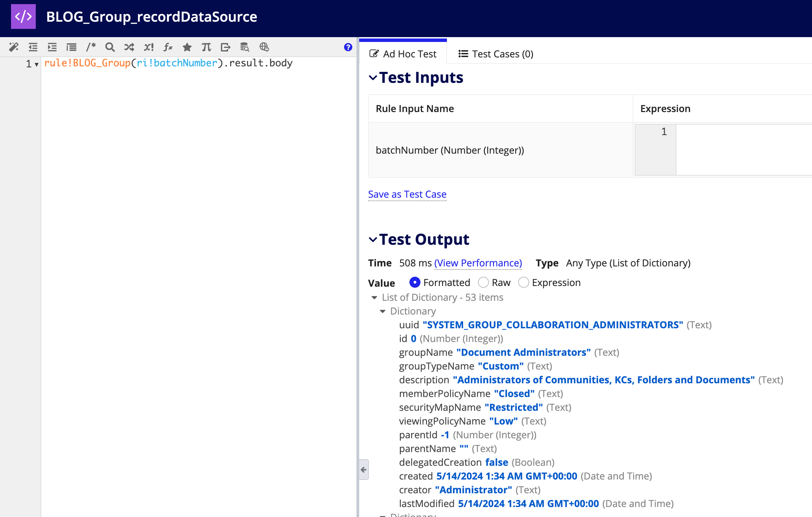
Task: Click the comment toggle icon
Action: pyautogui.click(x=91, y=47)
